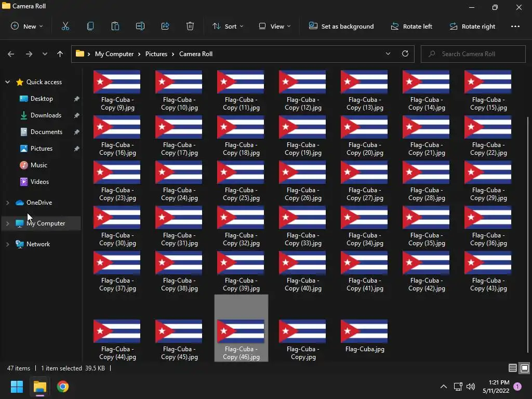This screenshot has width=532, height=399.
Task: Expand the My Computer tree node
Action: (x=7, y=223)
